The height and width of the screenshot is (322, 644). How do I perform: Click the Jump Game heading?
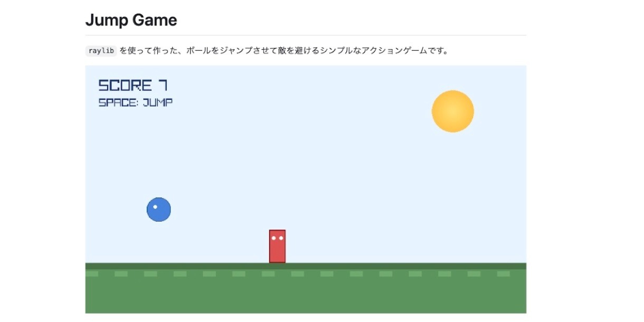[131, 20]
